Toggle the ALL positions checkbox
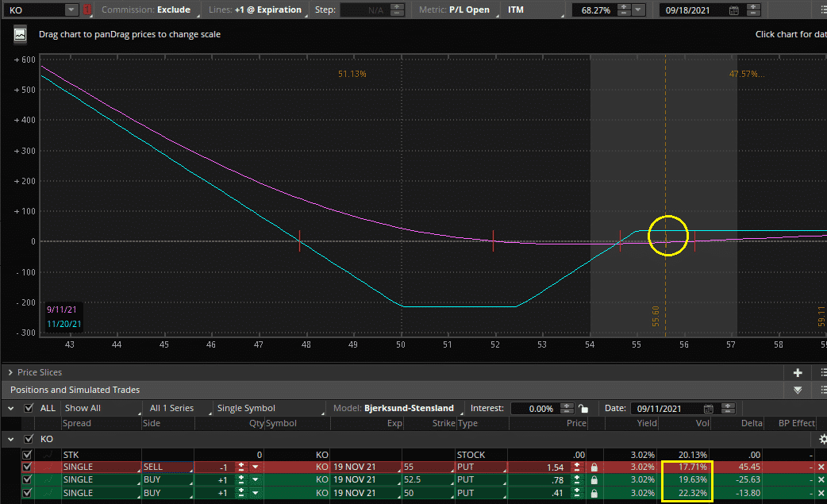This screenshot has width=827, height=504. 29,408
